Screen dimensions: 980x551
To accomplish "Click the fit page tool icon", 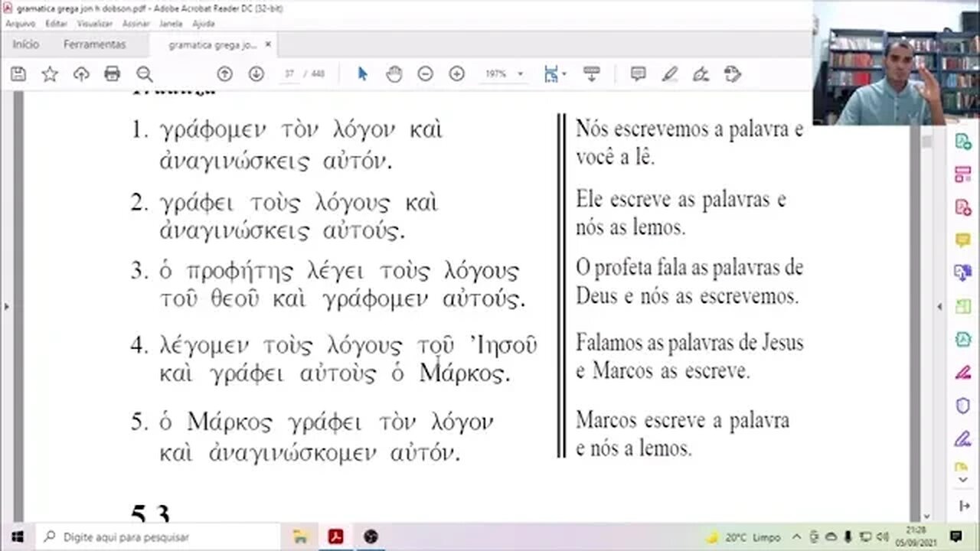I will coord(550,74).
